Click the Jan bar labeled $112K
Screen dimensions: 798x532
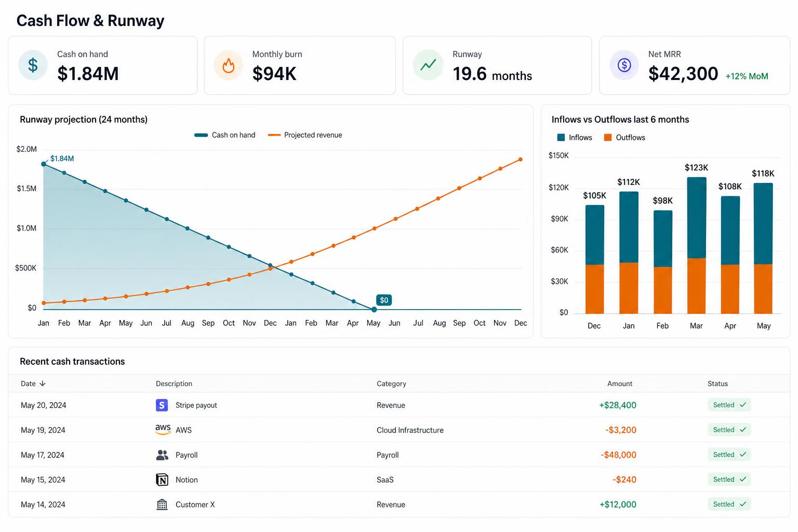(629, 252)
